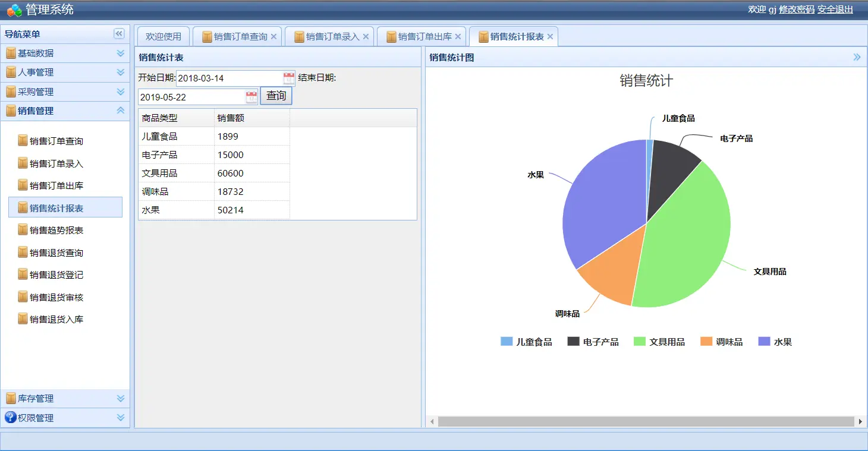Viewport: 868px width, 451px height.
Task: Click the 基础数据 box icon
Action: (11, 53)
